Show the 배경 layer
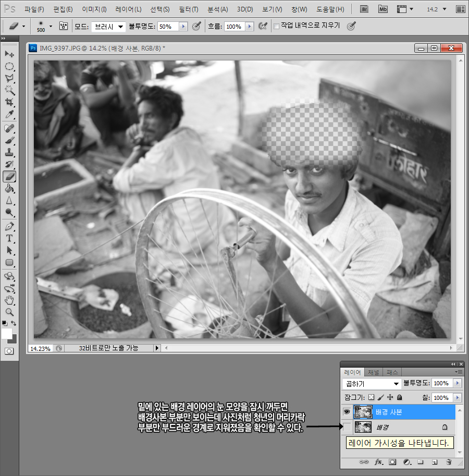The width and height of the screenshot is (469, 476). (x=347, y=427)
